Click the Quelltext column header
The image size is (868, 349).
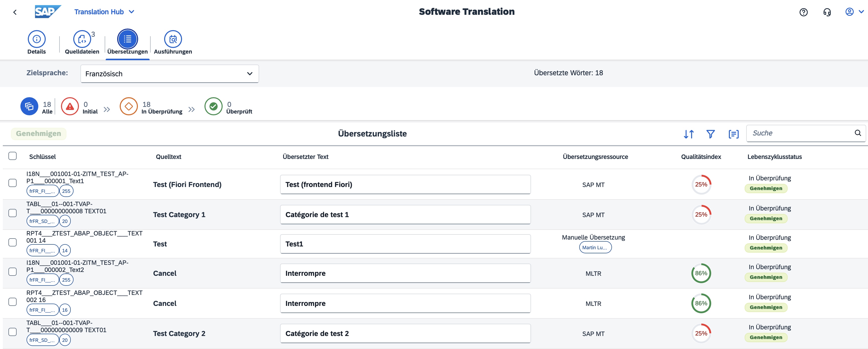[x=168, y=157]
